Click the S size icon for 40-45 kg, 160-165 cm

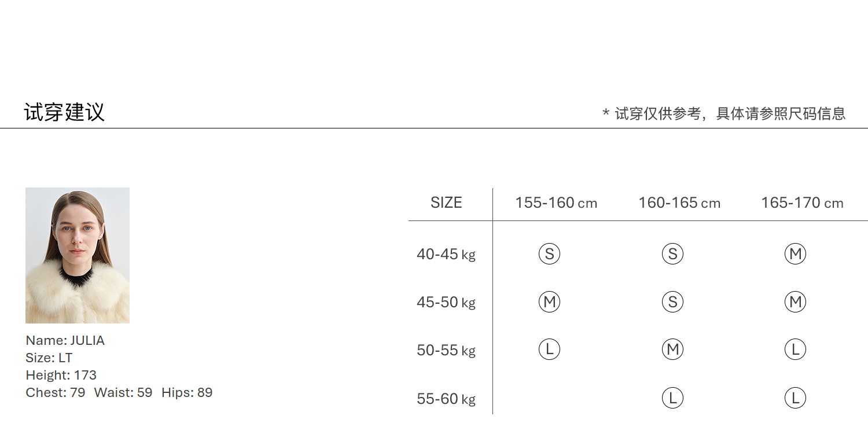tap(672, 253)
